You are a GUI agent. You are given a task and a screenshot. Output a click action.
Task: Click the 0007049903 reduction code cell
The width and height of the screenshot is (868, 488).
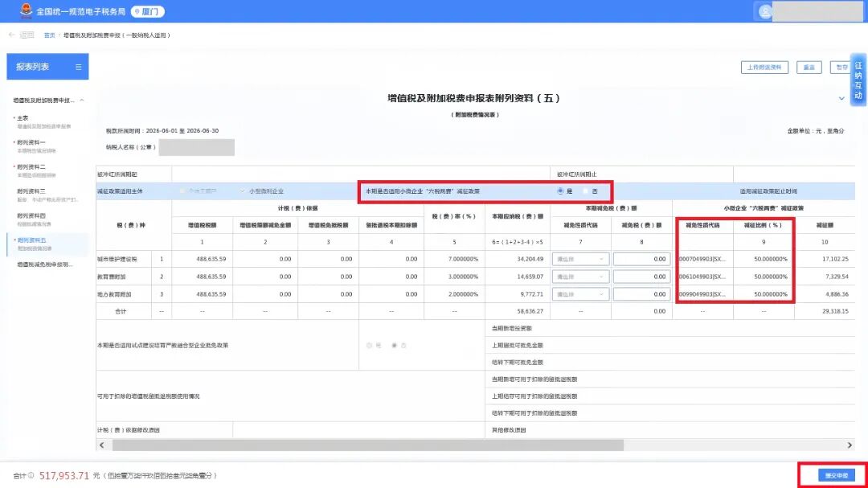(x=702, y=259)
